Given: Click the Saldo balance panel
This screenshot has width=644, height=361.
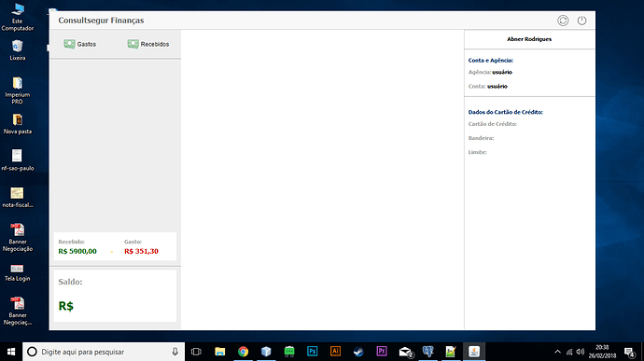Looking at the screenshot, I should 115,296.
